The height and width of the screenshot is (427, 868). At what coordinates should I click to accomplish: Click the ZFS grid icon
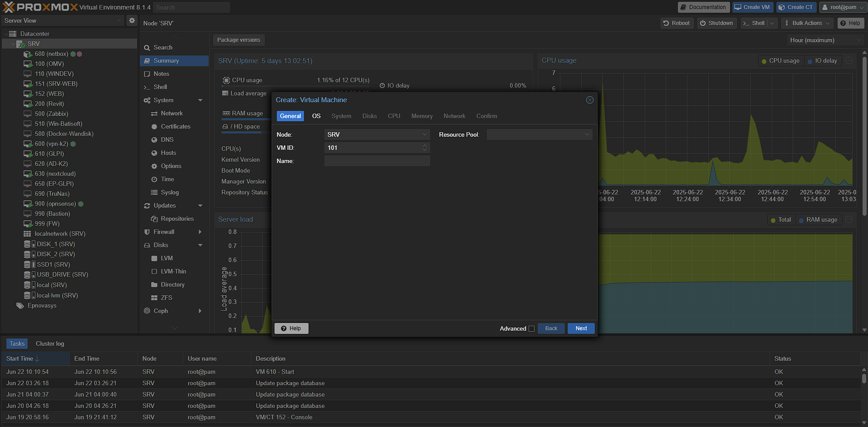pyautogui.click(x=154, y=298)
